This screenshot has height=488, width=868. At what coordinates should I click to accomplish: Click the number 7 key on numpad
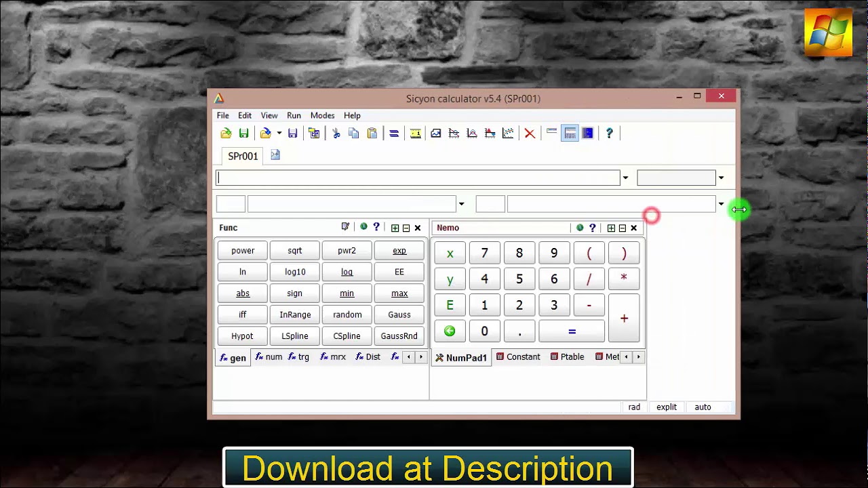[x=484, y=253]
